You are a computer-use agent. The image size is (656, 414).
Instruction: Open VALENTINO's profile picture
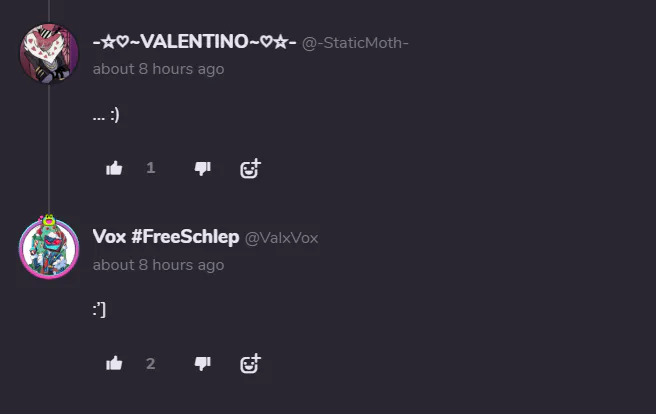pos(49,54)
